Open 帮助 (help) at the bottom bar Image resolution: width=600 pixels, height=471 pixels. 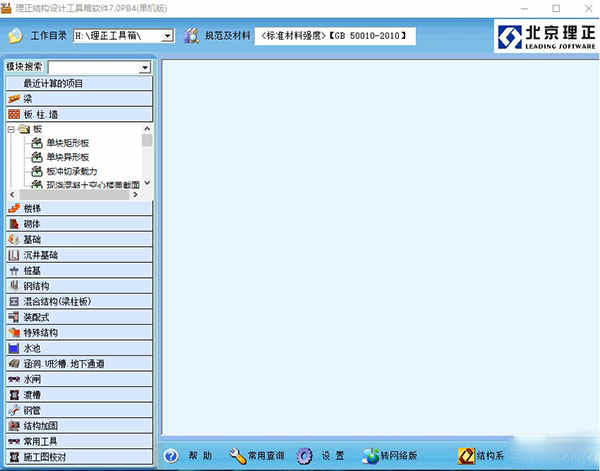[x=188, y=456]
